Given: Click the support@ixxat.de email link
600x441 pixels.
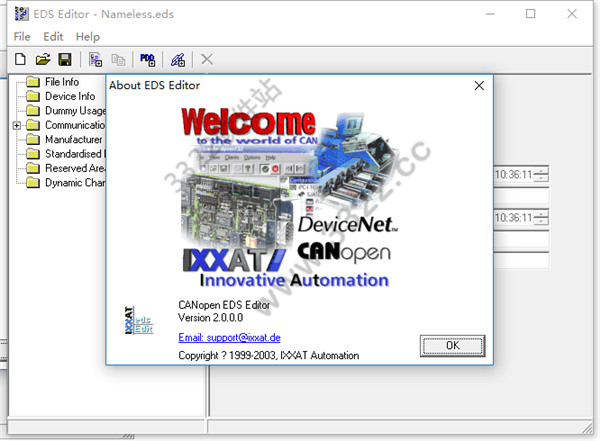Looking at the screenshot, I should coord(229,338).
